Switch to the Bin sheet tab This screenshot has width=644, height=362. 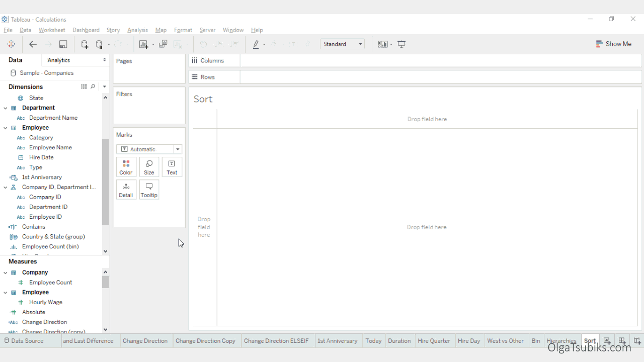536,341
